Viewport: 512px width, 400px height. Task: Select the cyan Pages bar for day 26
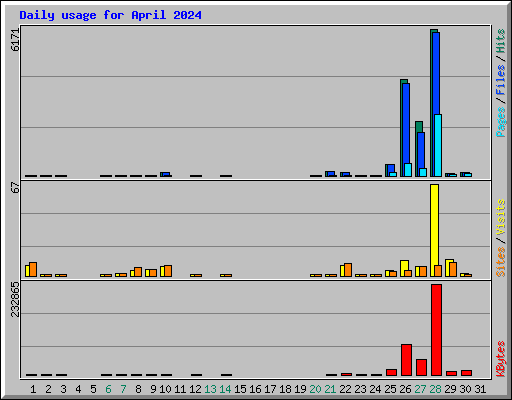408,170
